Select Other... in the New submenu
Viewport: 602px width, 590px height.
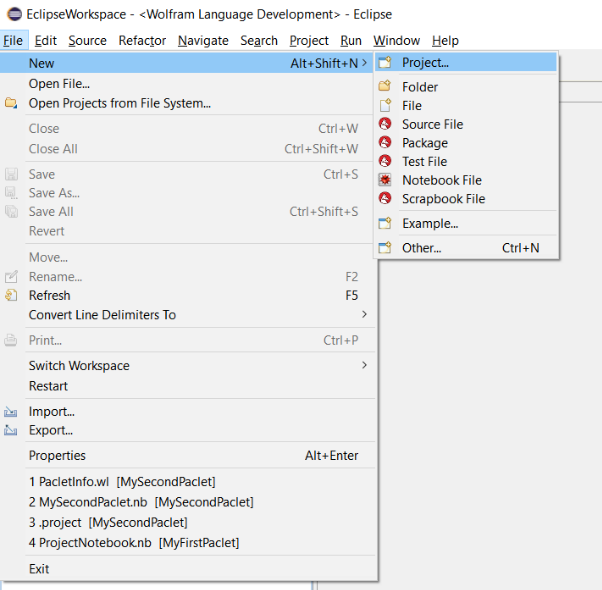click(421, 248)
